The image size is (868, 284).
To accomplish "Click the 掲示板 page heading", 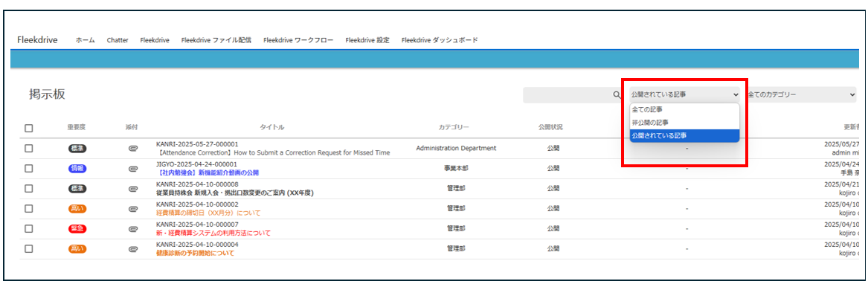I will tap(47, 94).
